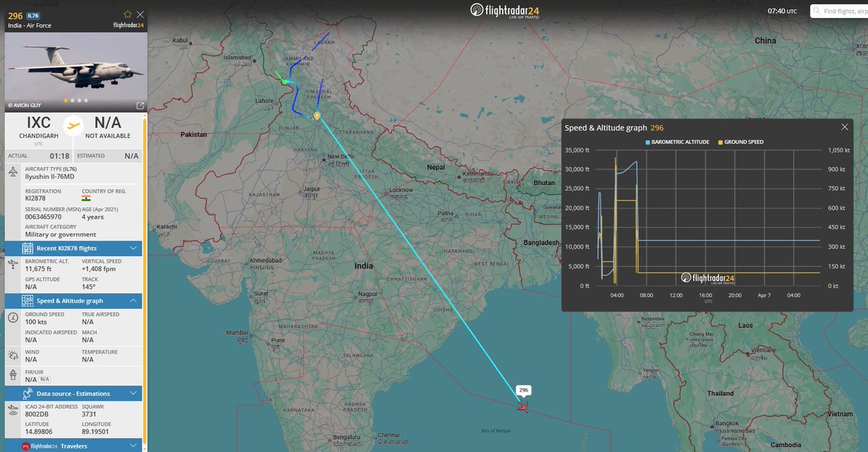Click registration value KI2878

pyautogui.click(x=36, y=198)
